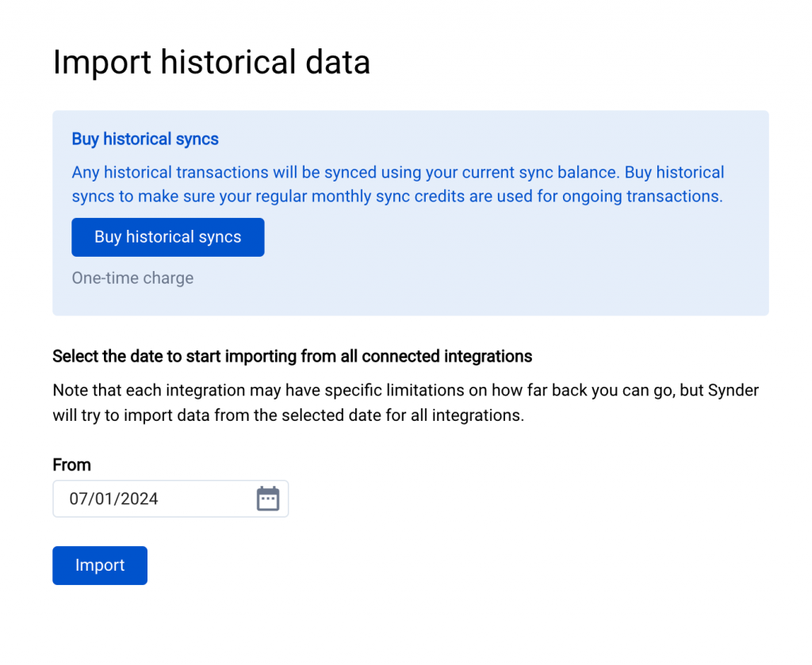The width and height of the screenshot is (812, 665).
Task: Select the month 07 in the date field
Action: [x=79, y=499]
